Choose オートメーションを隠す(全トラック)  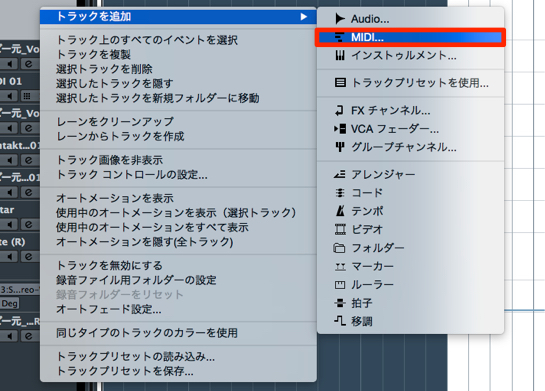178,242
